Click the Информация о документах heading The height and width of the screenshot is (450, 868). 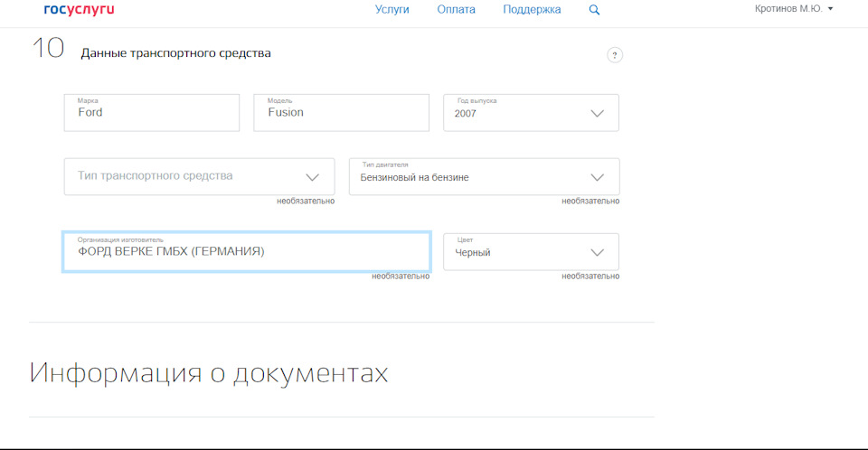click(209, 373)
